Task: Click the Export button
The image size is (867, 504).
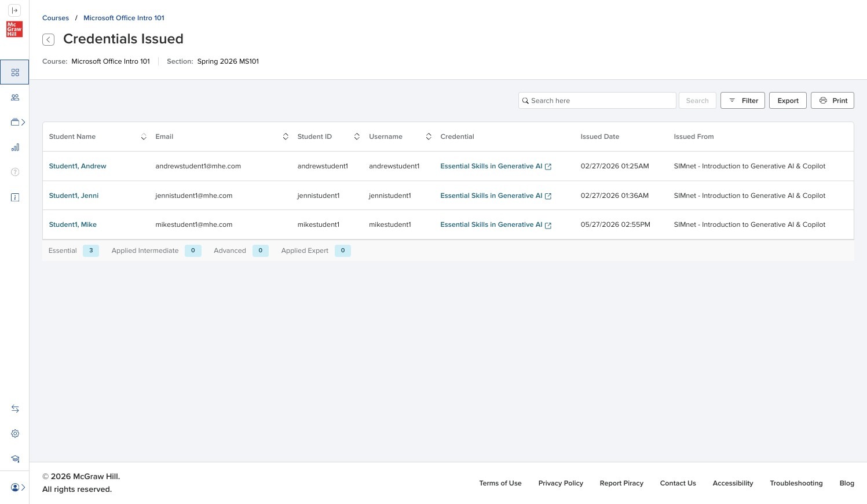Action: pyautogui.click(x=788, y=101)
